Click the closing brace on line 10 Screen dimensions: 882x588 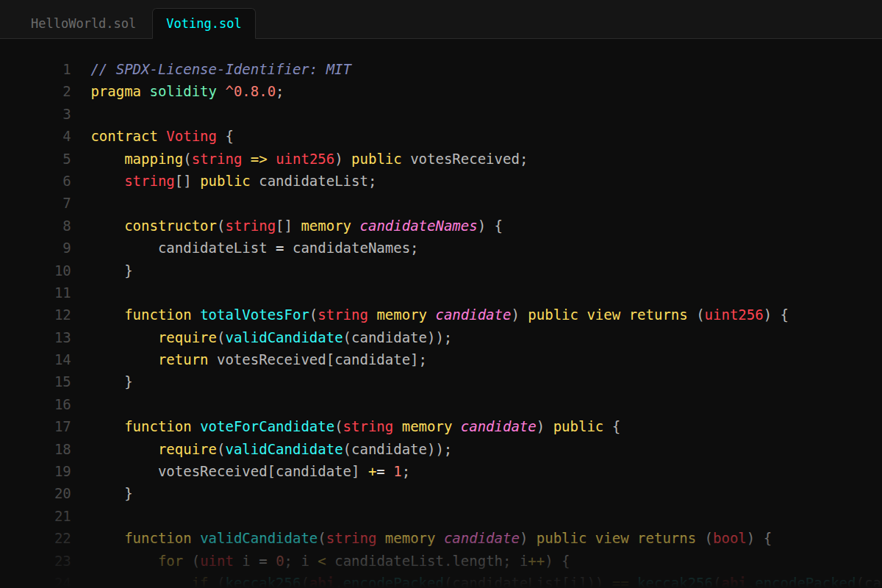click(x=129, y=270)
